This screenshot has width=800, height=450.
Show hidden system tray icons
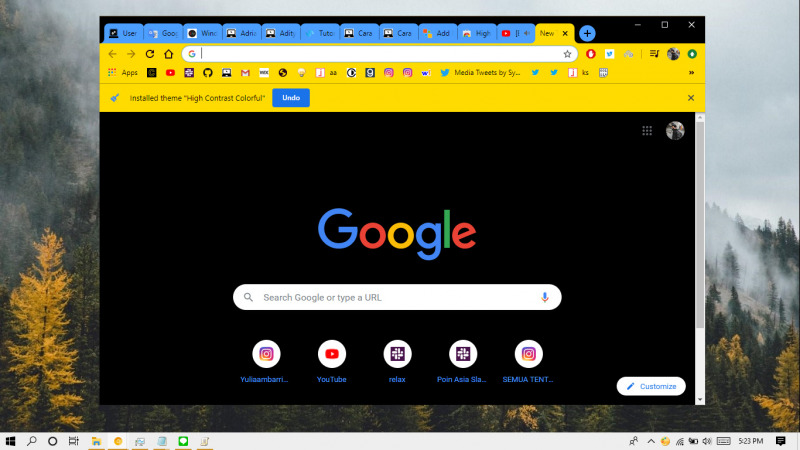651,441
